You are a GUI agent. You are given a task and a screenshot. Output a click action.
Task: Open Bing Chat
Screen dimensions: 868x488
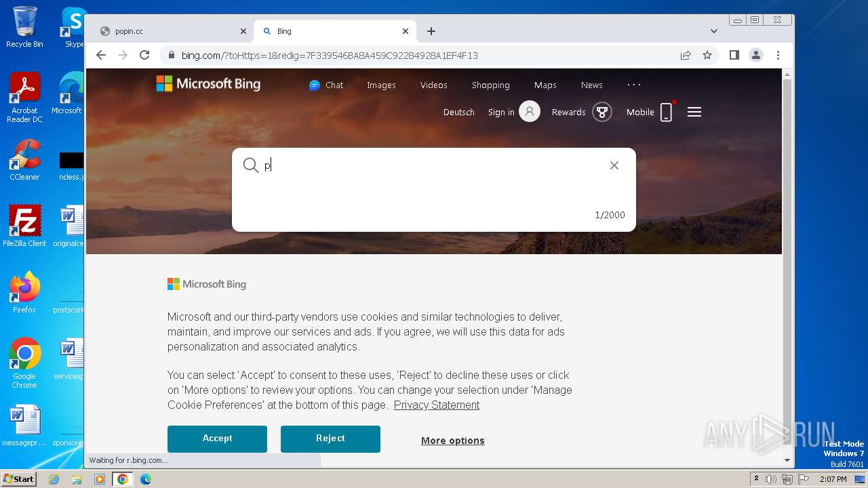coord(326,85)
